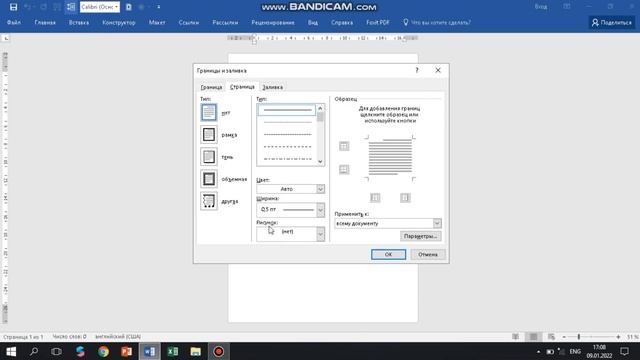Select the dash-dot line style in the list

(287, 159)
